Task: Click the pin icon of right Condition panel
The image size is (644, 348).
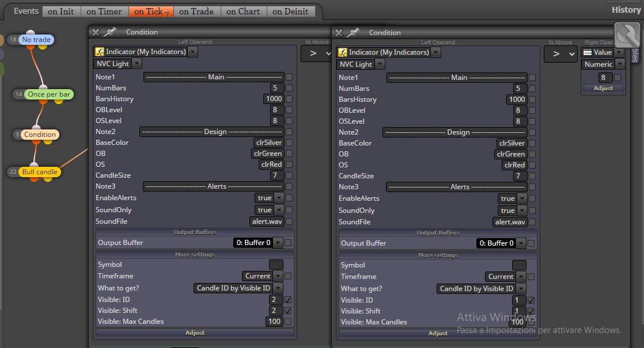Action: click(353, 32)
